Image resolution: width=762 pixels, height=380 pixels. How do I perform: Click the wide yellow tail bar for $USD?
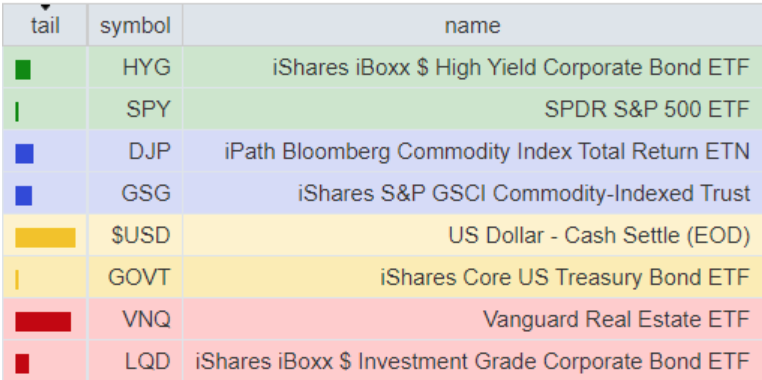coord(45,238)
